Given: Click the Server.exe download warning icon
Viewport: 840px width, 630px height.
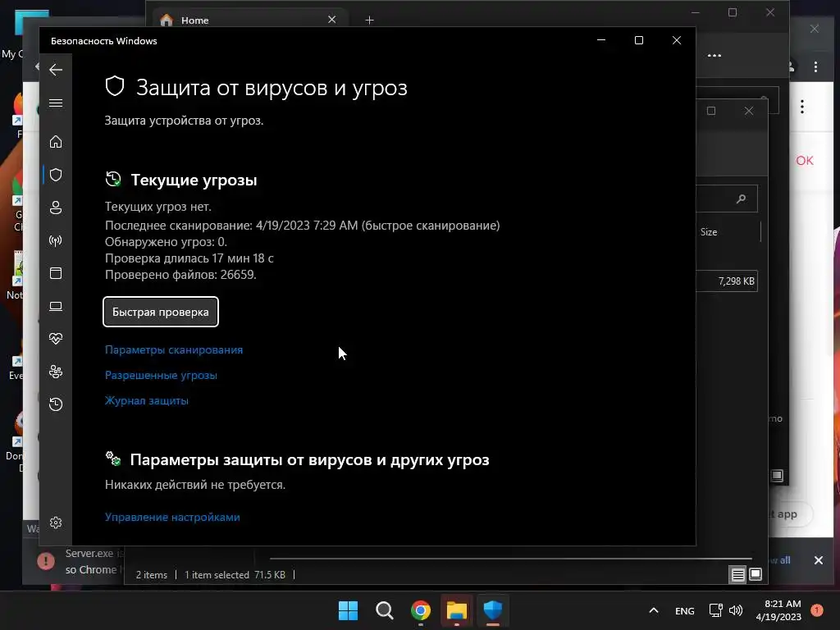Looking at the screenshot, I should coord(46,561).
